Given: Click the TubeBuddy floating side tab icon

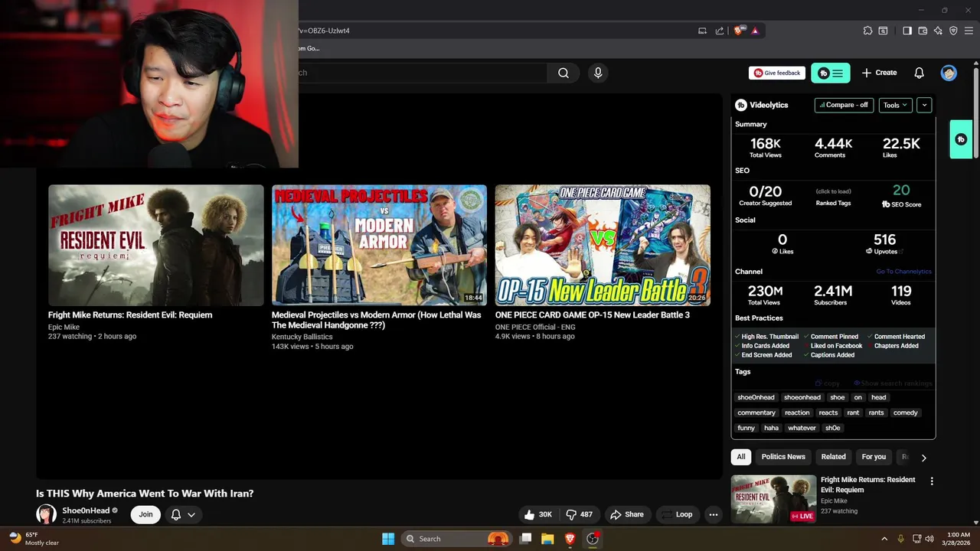Looking at the screenshot, I should coord(961,139).
